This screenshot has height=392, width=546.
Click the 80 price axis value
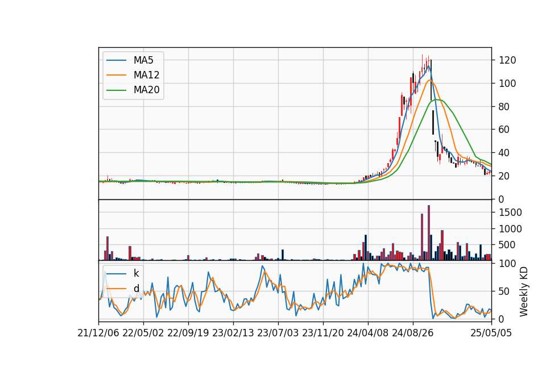(504, 107)
